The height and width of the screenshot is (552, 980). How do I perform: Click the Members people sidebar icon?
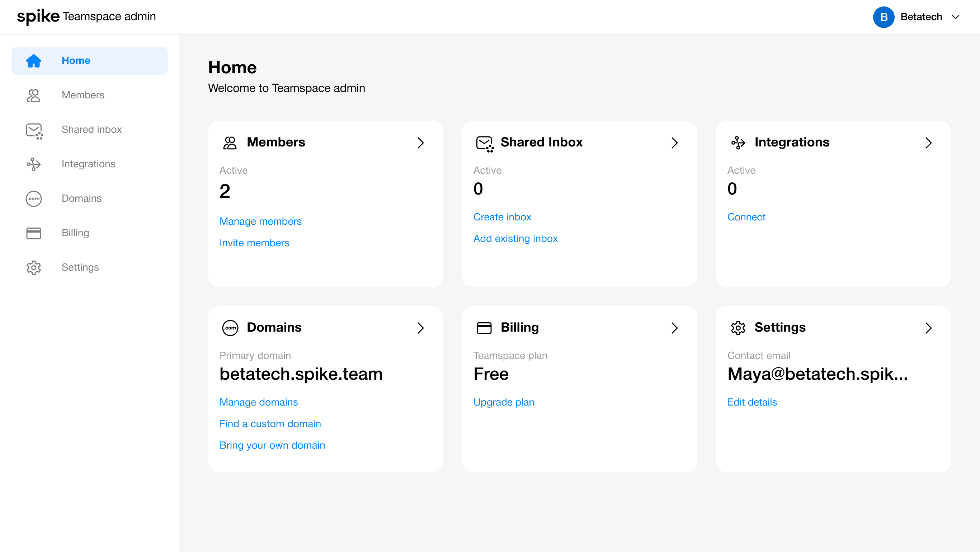(33, 95)
